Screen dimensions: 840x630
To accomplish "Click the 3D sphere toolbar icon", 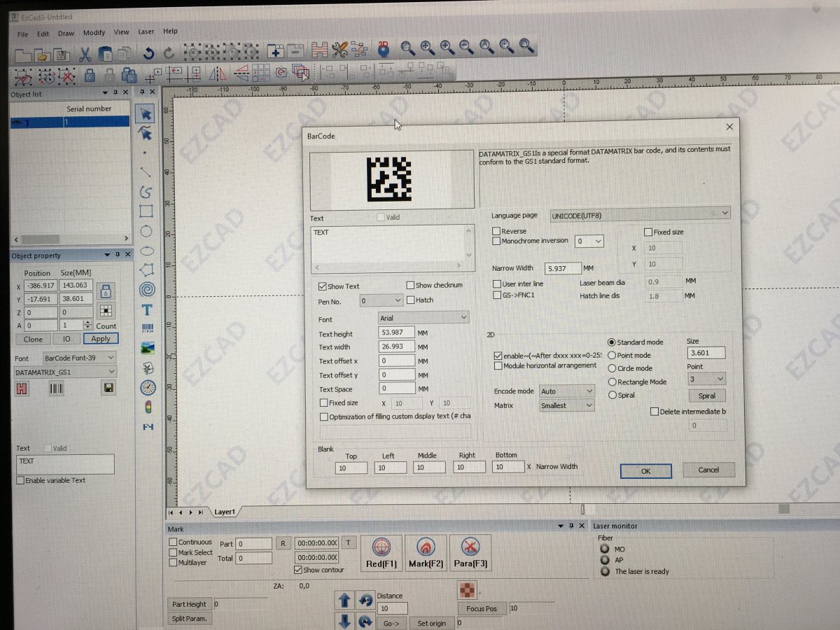I will [383, 48].
